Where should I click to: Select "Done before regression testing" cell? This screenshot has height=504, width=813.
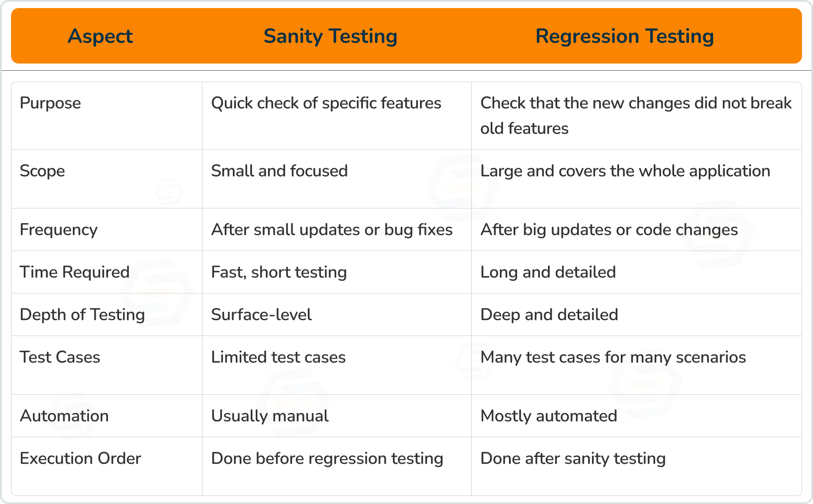click(x=327, y=458)
